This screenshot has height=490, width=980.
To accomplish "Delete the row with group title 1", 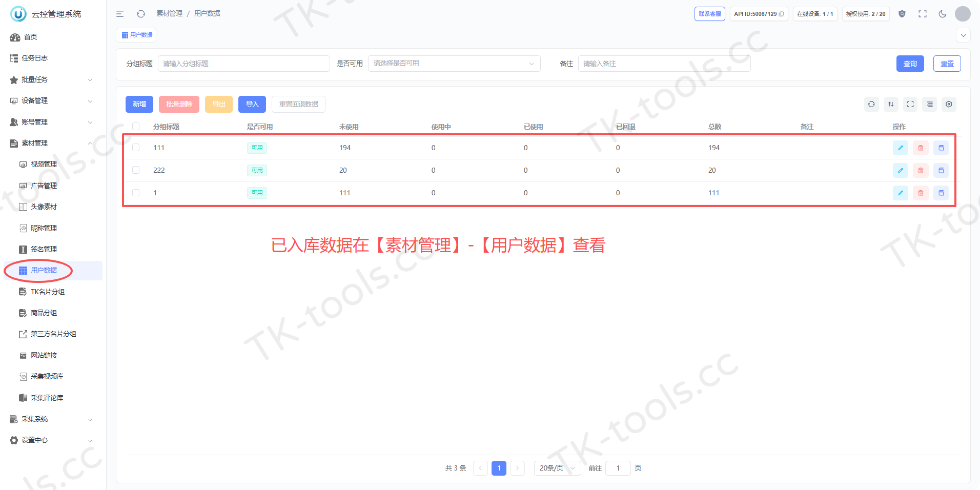I will (x=921, y=193).
